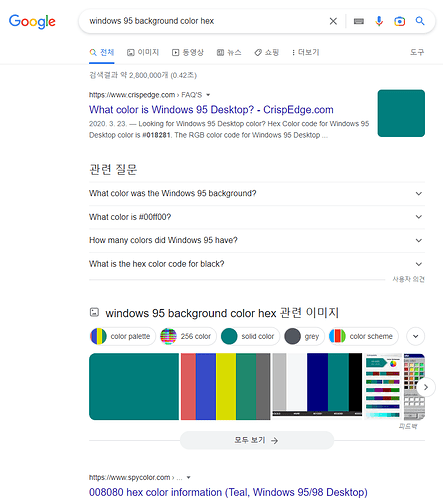The height and width of the screenshot is (500, 443).
Task: Switch to the 동영상 tab
Action: click(x=188, y=52)
